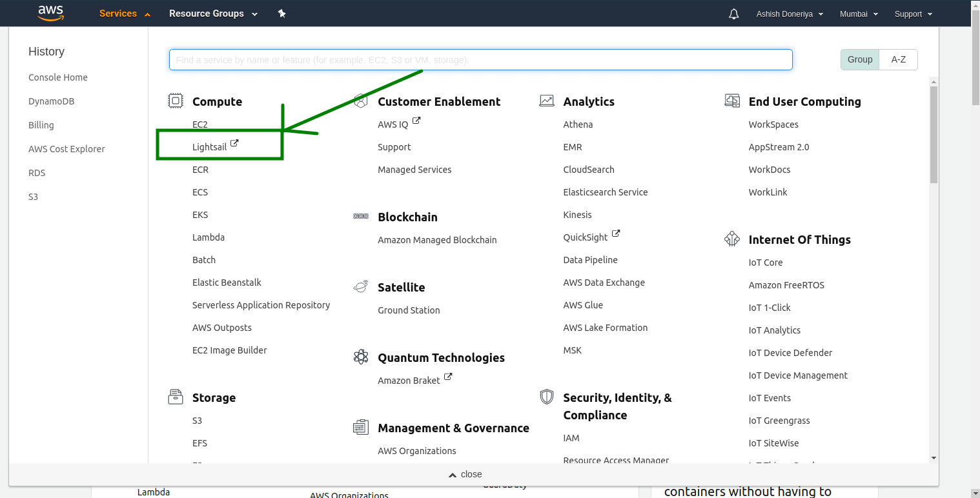Screen dimensions: 980x498
Task: Open Amazon Managed Blockchain
Action: (x=437, y=240)
